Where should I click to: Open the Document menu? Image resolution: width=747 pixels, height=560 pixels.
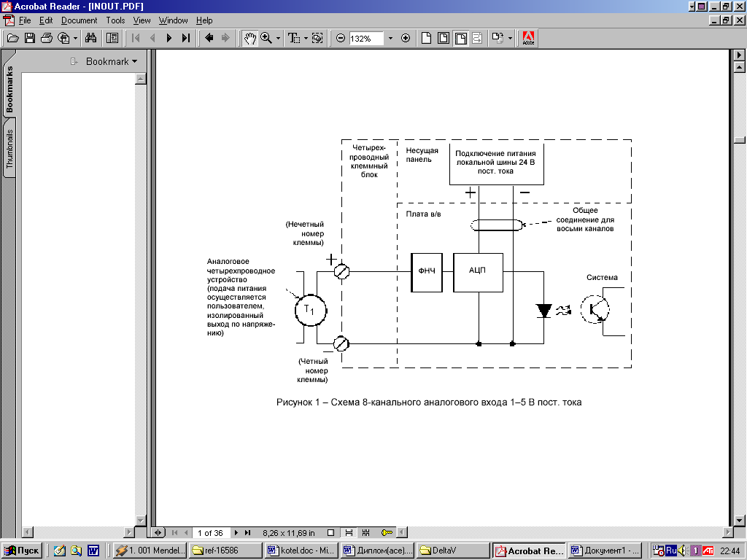click(x=79, y=20)
